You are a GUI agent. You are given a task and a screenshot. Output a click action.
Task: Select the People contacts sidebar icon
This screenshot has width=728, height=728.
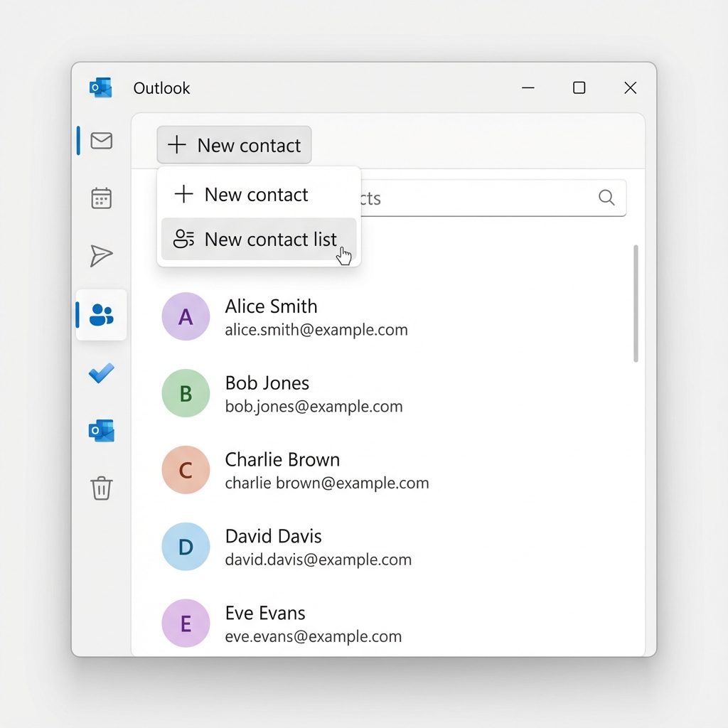click(x=101, y=315)
